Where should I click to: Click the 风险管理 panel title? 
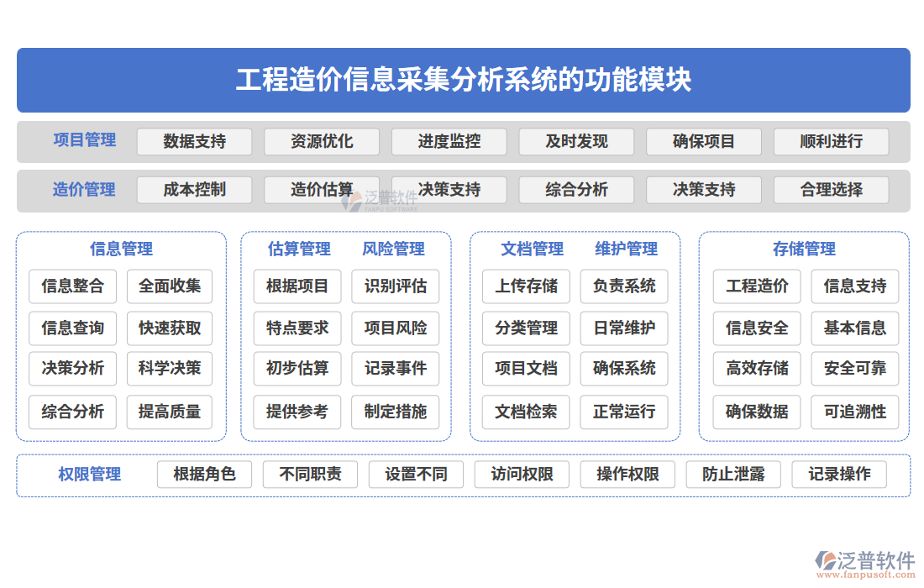click(x=395, y=249)
